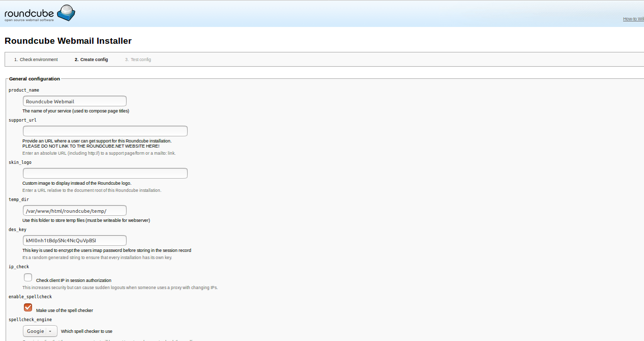The width and height of the screenshot is (644, 341).
Task: Open the Googie spellcheck engine dropdown
Action: tap(40, 331)
